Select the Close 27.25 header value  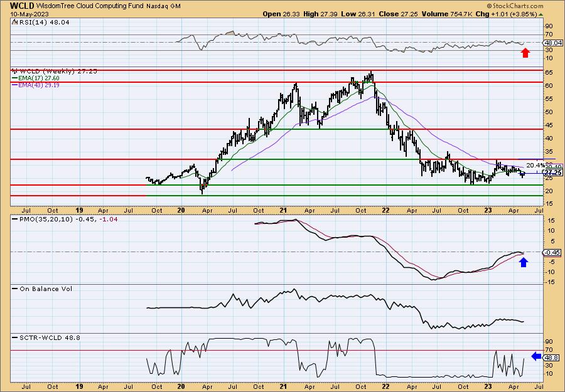[399, 14]
